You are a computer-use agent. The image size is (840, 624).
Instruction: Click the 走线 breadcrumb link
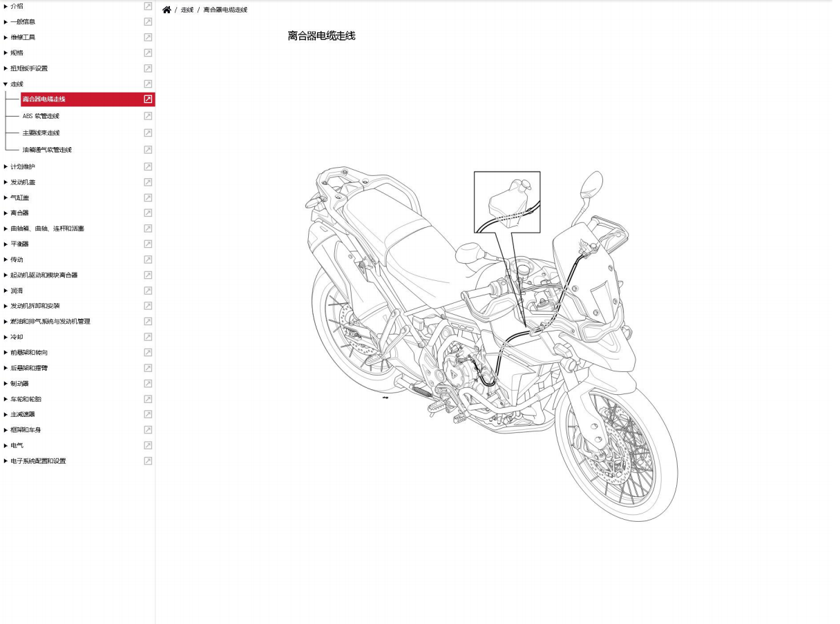click(187, 10)
